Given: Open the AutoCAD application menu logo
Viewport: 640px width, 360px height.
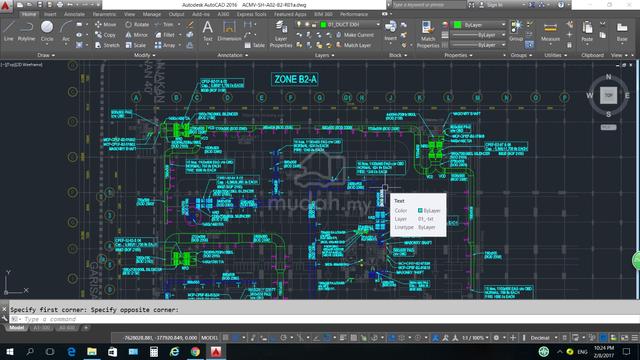Looking at the screenshot, I should 6,6.
